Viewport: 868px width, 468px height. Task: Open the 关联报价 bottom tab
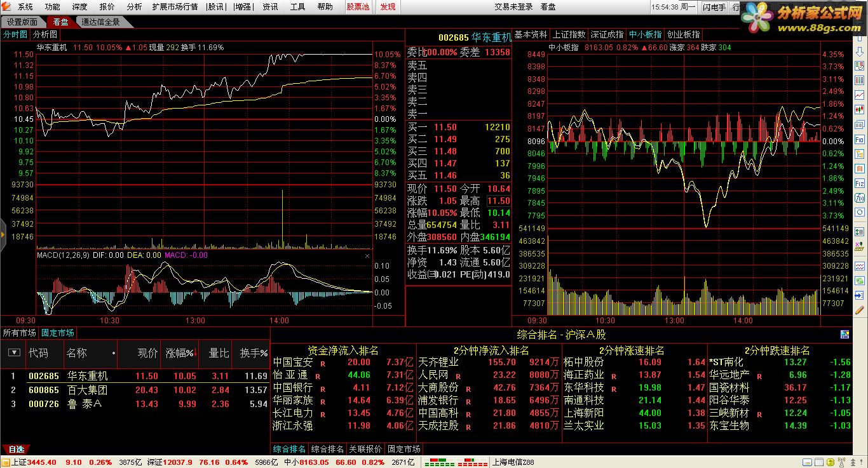pyautogui.click(x=365, y=449)
